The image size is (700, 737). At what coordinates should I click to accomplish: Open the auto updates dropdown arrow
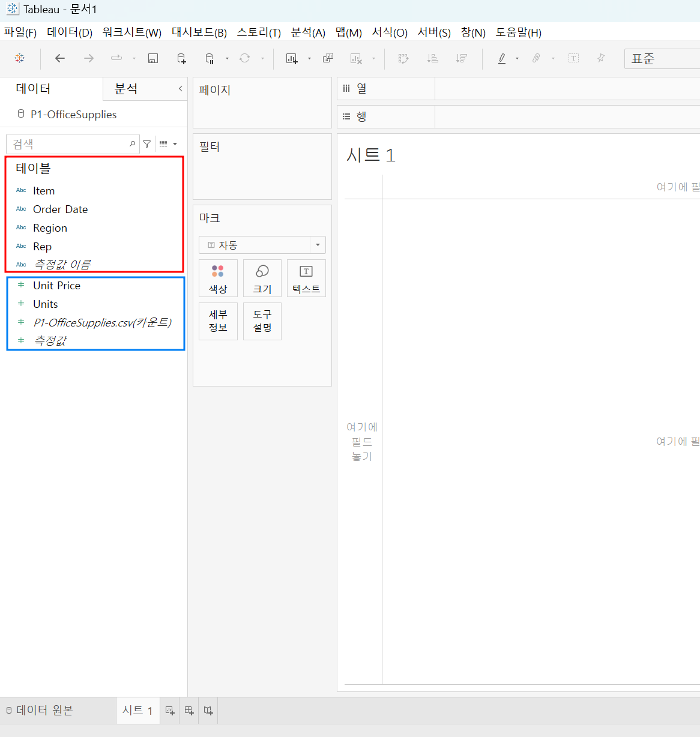(227, 59)
